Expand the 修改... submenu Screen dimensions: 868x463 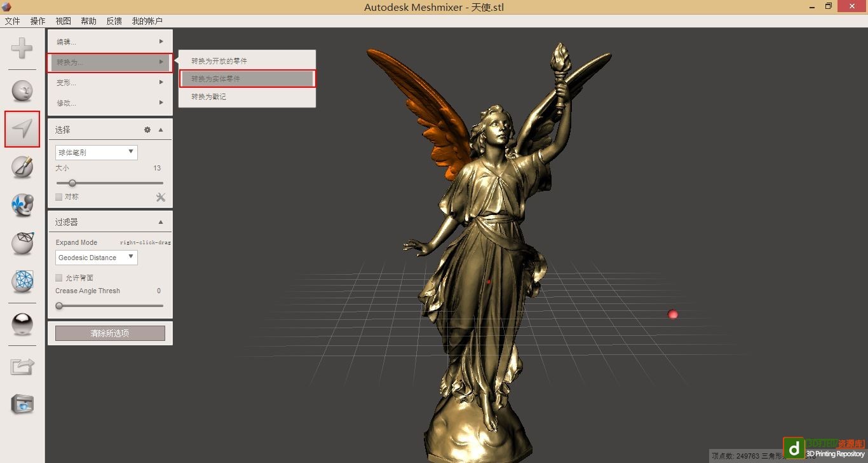[x=110, y=103]
